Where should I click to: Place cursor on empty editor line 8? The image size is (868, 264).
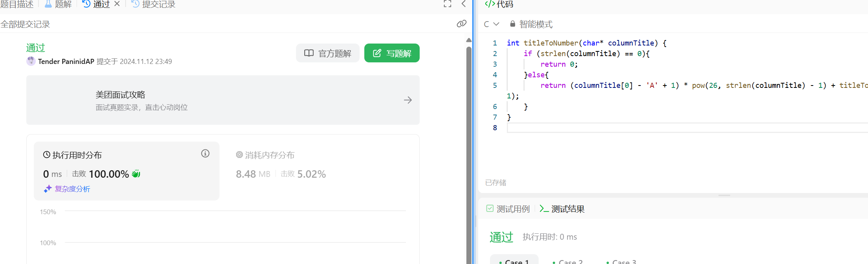click(687, 128)
